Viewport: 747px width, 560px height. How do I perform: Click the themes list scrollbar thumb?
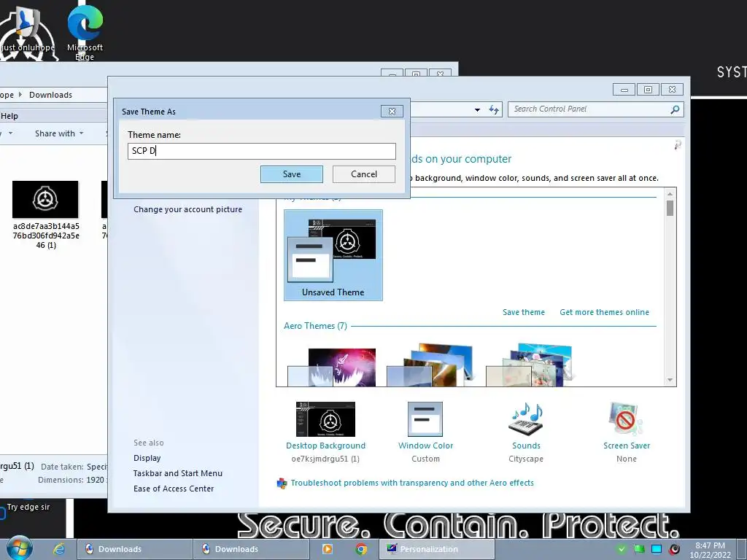670,208
